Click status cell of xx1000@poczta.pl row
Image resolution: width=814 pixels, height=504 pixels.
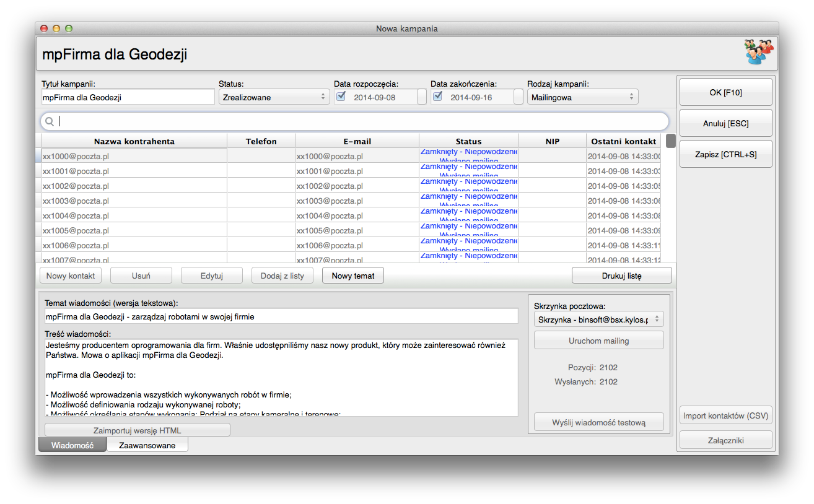click(x=469, y=156)
